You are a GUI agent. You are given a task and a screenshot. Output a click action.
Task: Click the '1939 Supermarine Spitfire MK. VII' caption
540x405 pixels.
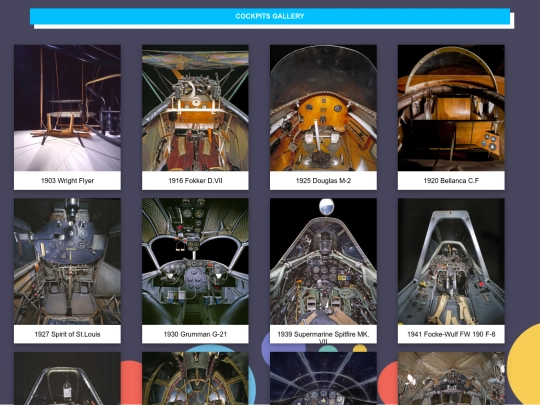click(323, 337)
